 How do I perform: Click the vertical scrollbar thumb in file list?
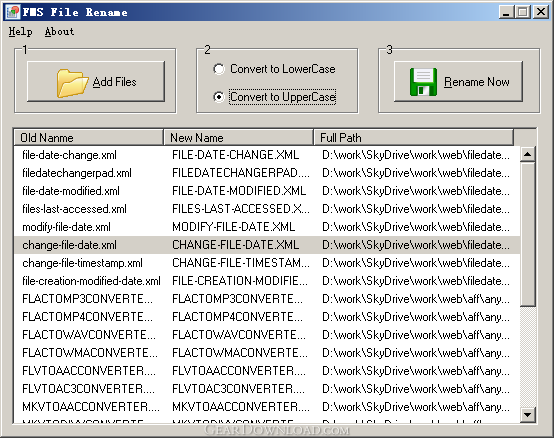528,234
